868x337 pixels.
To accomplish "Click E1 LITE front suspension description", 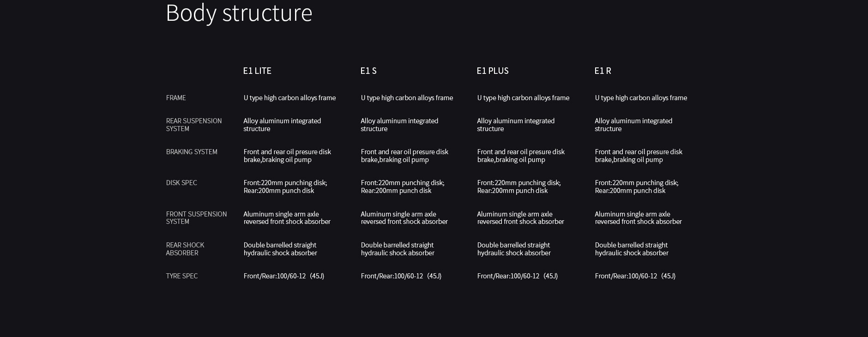I will click(x=287, y=217).
